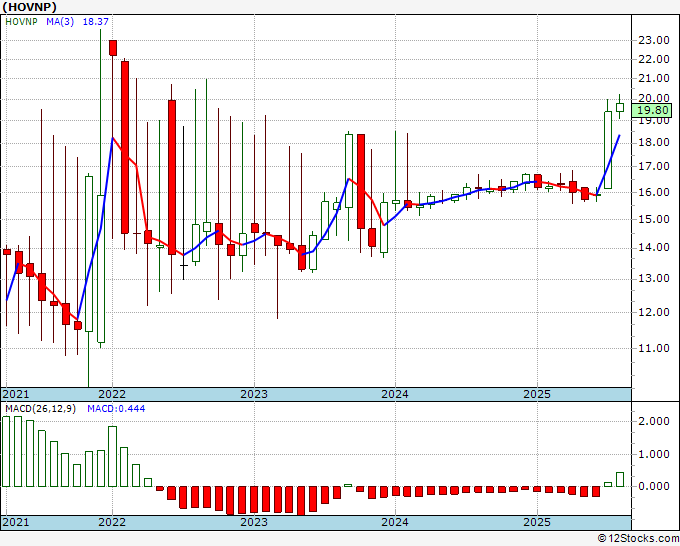Click 2023 on the MACD timeline
Image resolution: width=680 pixels, height=546 pixels.
(254, 522)
